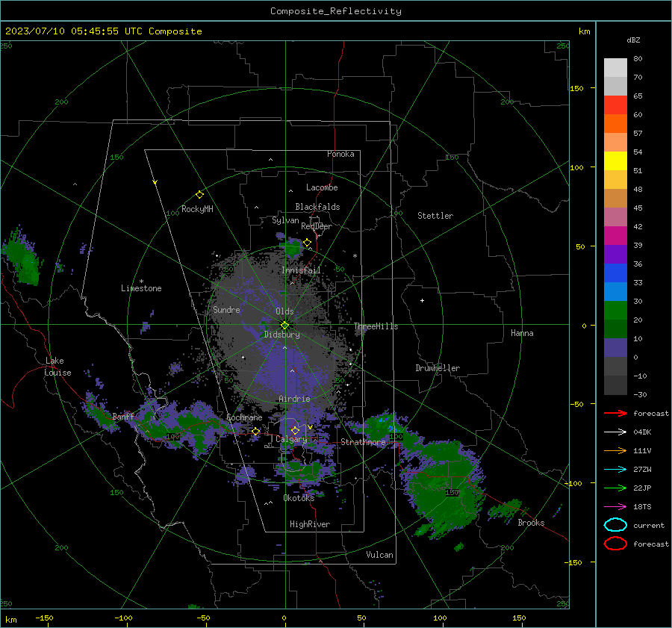
Task: Click the Brooks town label
Action: 531,523
